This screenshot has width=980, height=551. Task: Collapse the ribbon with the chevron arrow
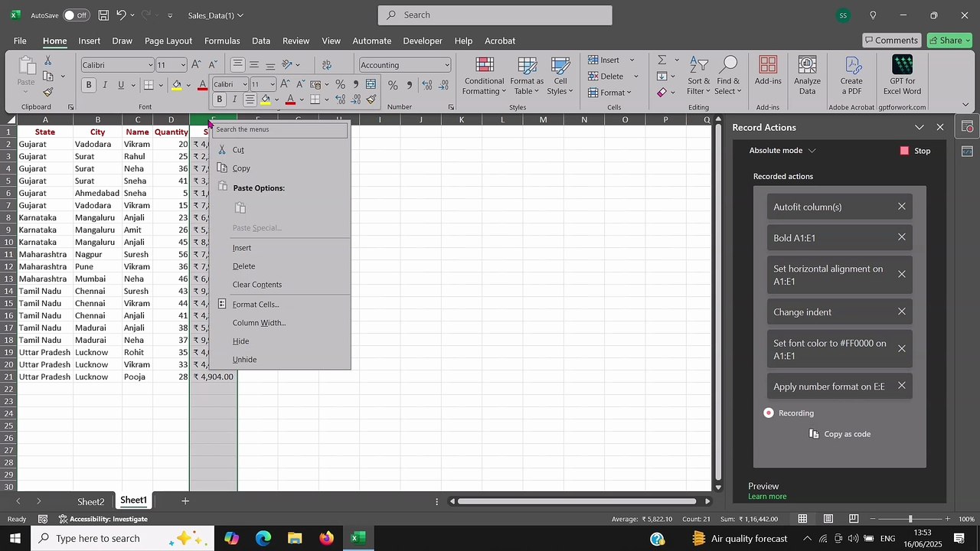[965, 105]
